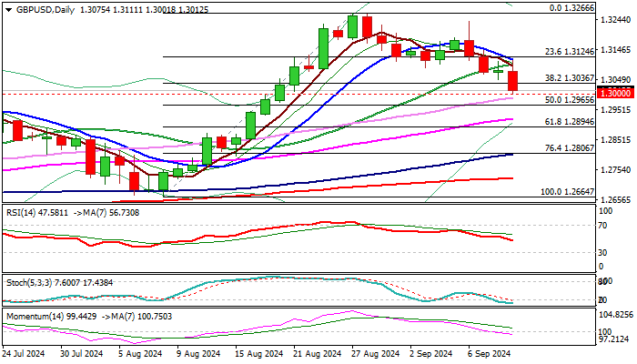
Task: Select the 100.0 1.26647 Fibonacci level
Action: click(568, 192)
